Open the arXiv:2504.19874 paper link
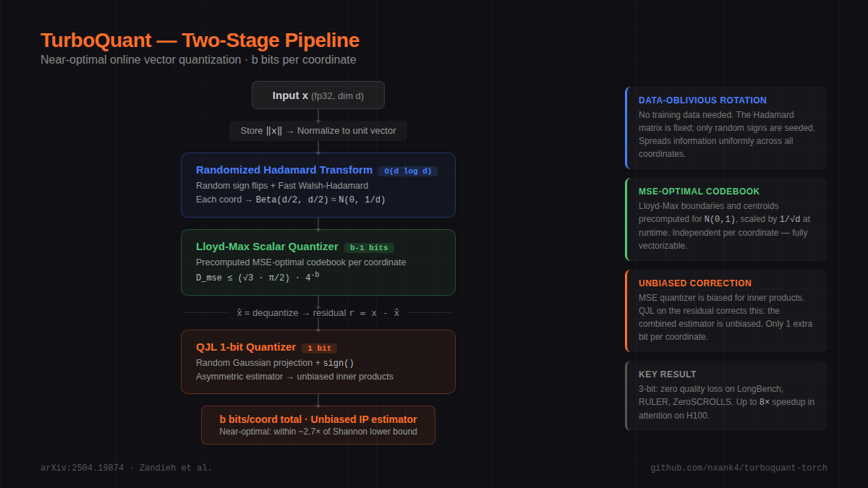The image size is (868, 488). [x=127, y=468]
